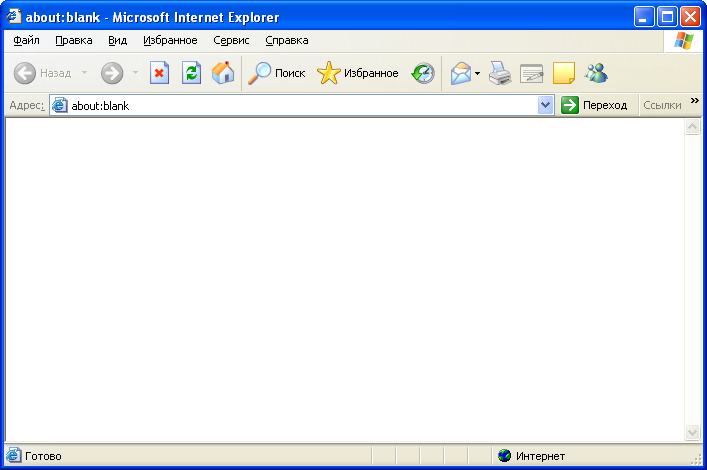Minimize the Internet Explorer window
This screenshot has width=707, height=470.
pyautogui.click(x=644, y=17)
